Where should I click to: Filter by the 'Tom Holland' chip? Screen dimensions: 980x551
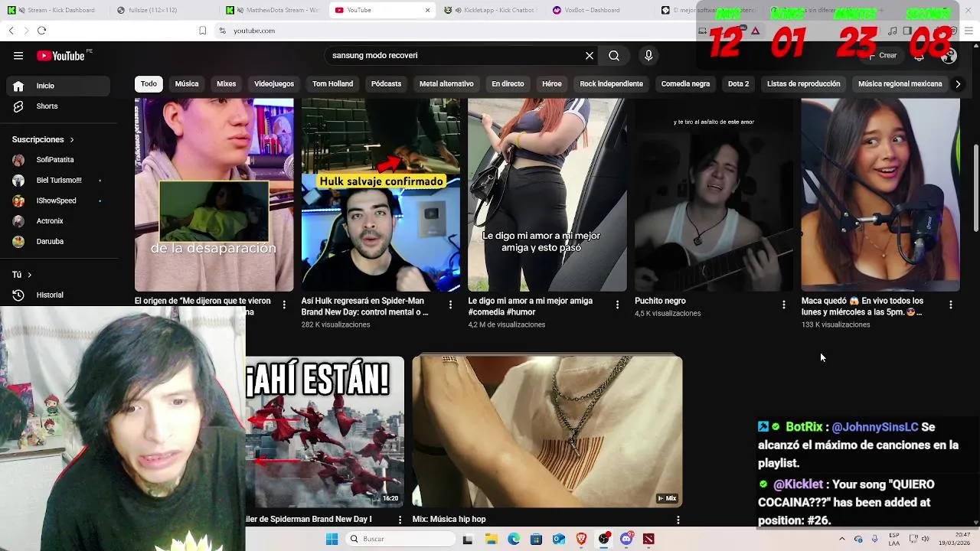[x=332, y=84]
